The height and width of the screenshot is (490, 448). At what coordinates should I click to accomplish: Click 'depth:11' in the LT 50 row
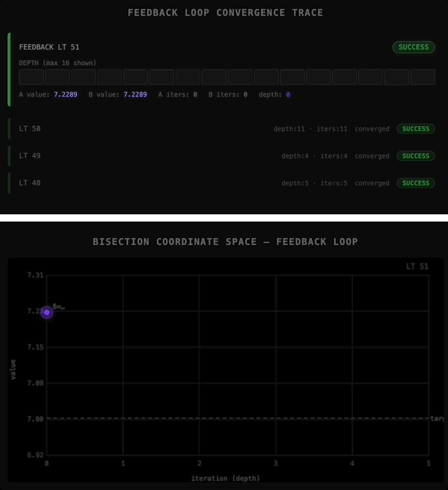click(x=289, y=129)
